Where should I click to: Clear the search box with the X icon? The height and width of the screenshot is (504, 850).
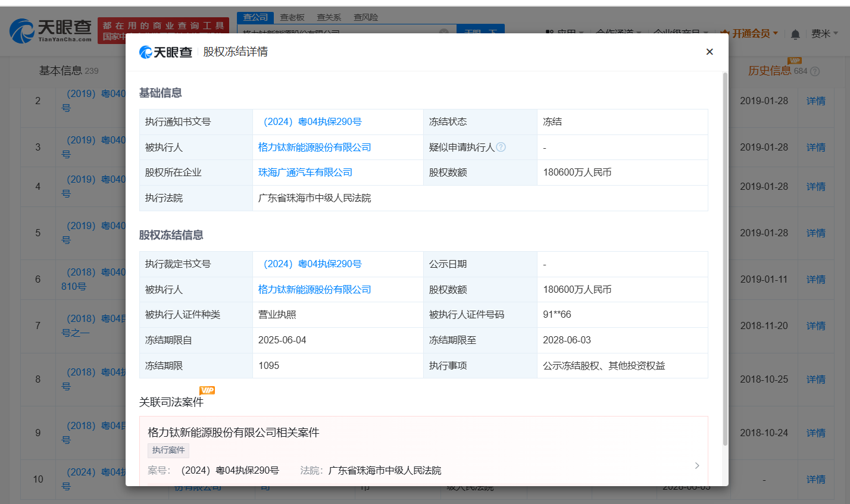point(444,32)
